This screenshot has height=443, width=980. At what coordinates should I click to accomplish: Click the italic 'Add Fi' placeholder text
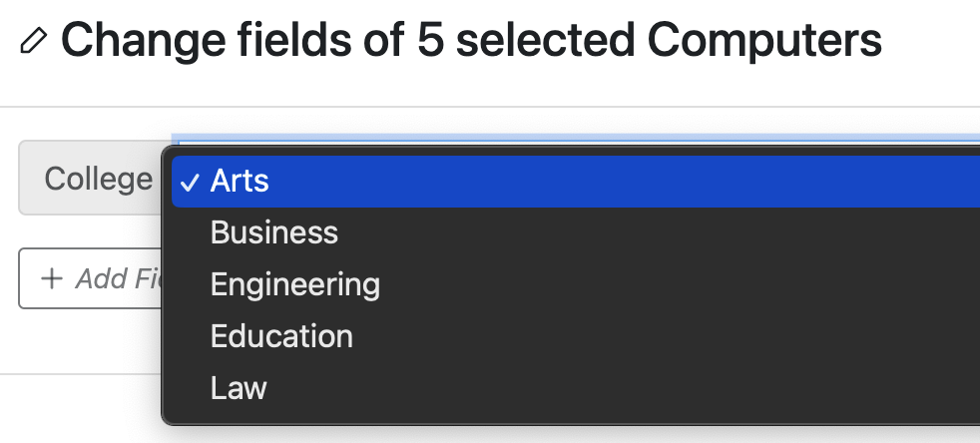pyautogui.click(x=119, y=278)
